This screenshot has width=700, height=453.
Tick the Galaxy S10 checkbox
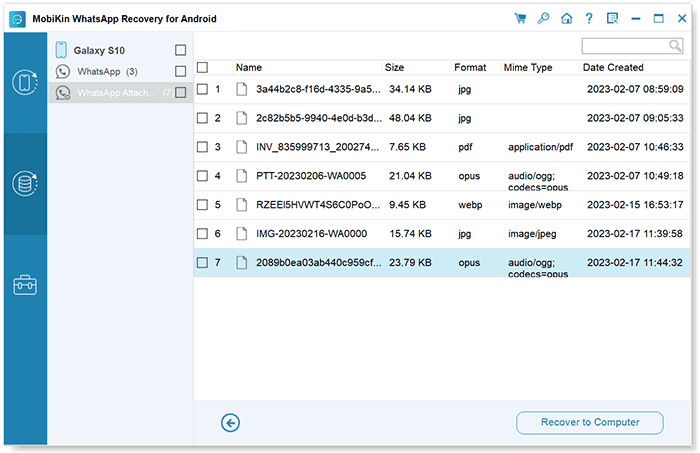(x=180, y=50)
